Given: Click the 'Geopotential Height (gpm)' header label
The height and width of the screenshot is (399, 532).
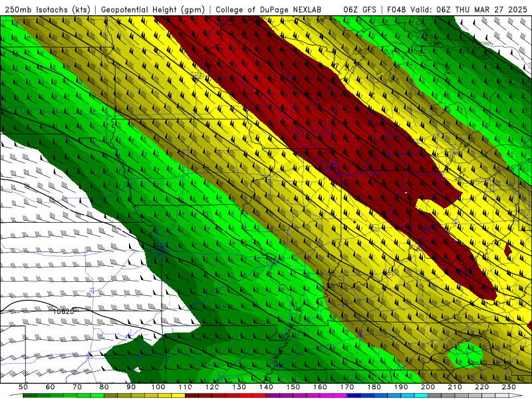Looking at the screenshot, I should [x=153, y=9].
